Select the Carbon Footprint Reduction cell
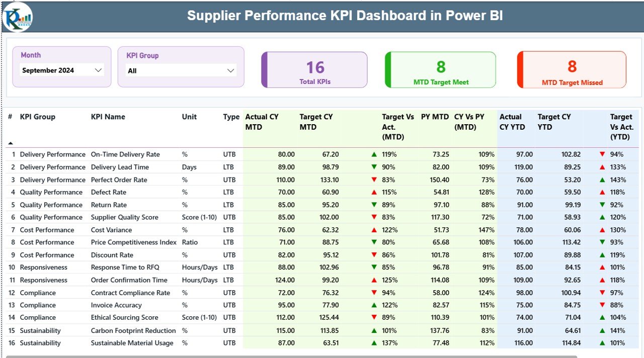644x358 pixels. tap(133, 330)
